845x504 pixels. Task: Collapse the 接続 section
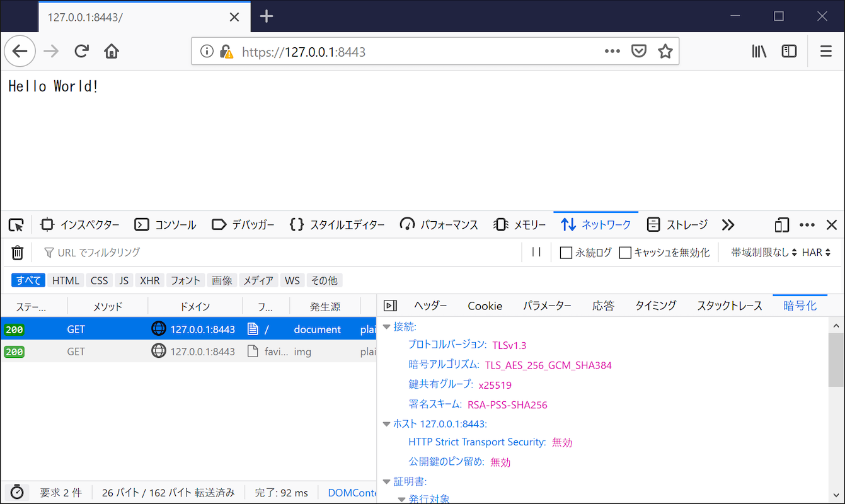point(386,326)
